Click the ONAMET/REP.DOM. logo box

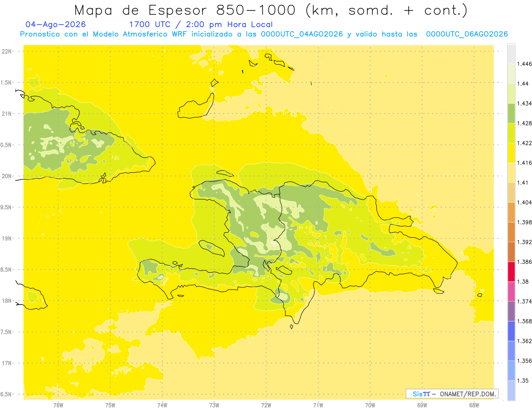(452, 394)
